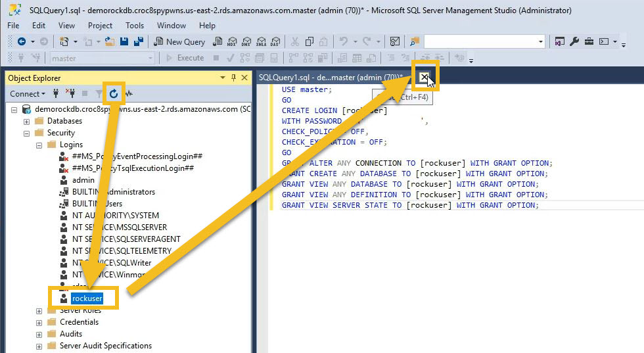644x353 pixels.
Task: Click the Comment Out Lines icon
Action: click(x=391, y=58)
